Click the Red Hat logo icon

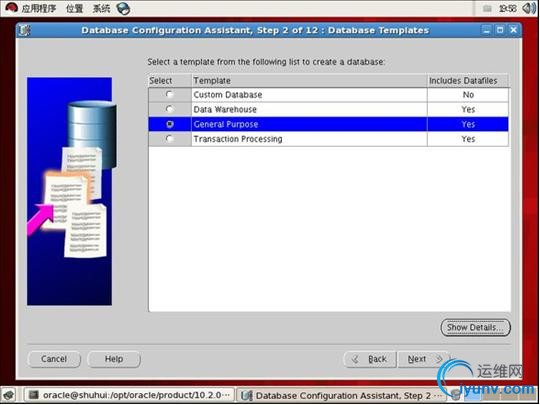(x=11, y=8)
